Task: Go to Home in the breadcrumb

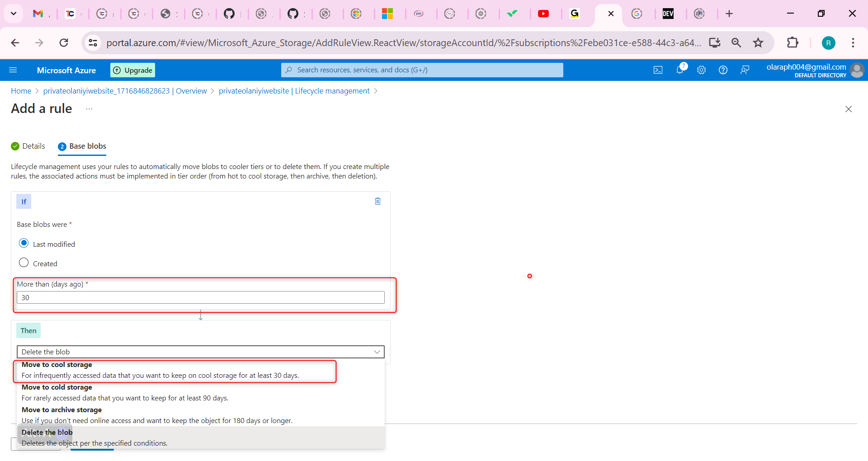Action: tap(21, 91)
